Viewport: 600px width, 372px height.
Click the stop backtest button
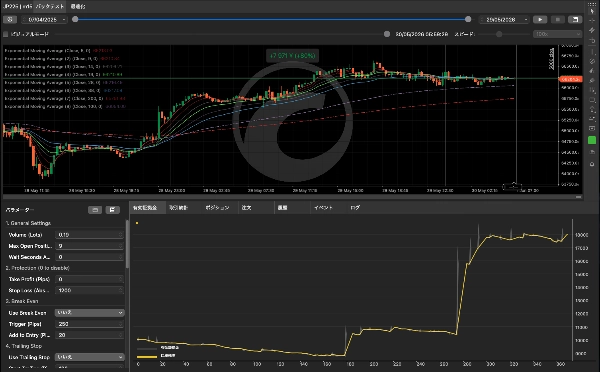pos(558,20)
